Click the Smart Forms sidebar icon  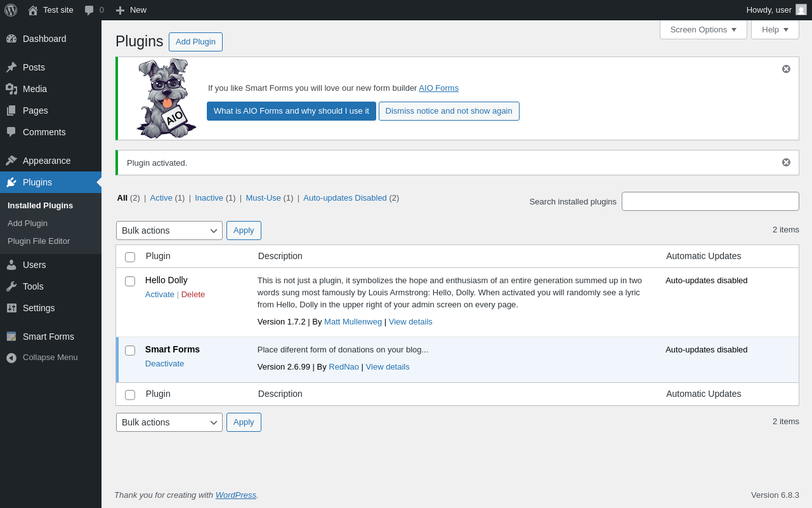11,337
